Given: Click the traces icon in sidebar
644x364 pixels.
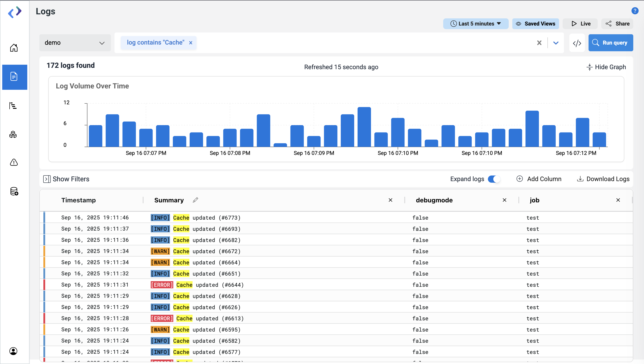Looking at the screenshot, I should [13, 106].
